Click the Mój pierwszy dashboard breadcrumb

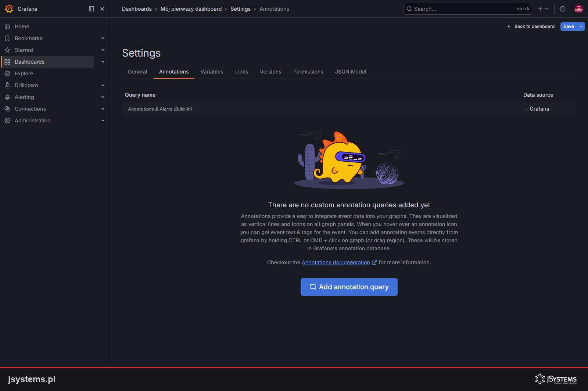pyautogui.click(x=191, y=9)
